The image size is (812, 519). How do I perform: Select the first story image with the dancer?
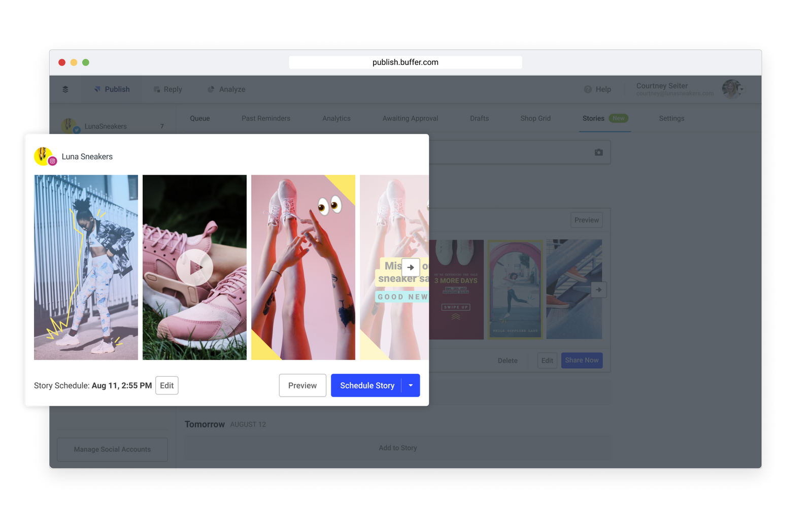[86, 267]
